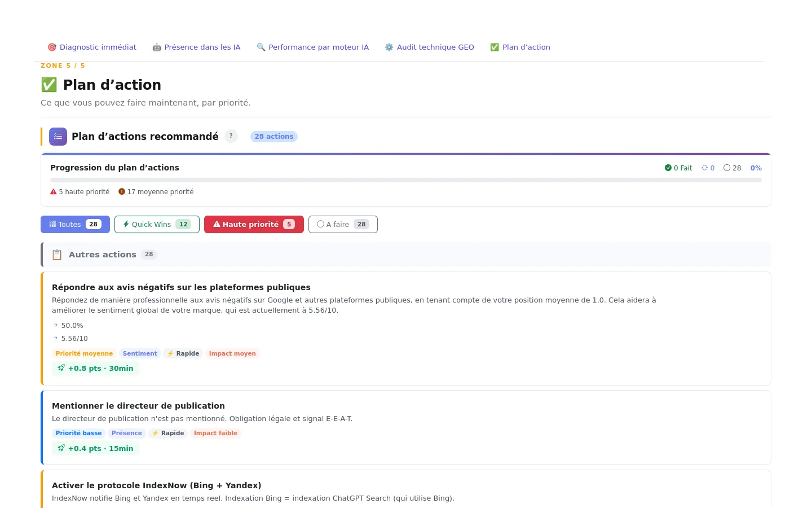Click the 0% completion percentage
Image resolution: width=812 pixels, height=508 pixels.
pos(756,168)
